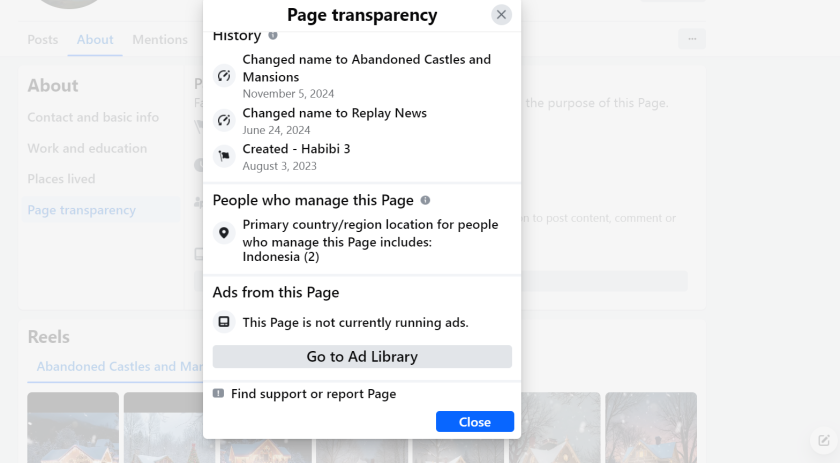Click the name change icon for Abandoned Castles
840x463 pixels.
[x=224, y=76]
